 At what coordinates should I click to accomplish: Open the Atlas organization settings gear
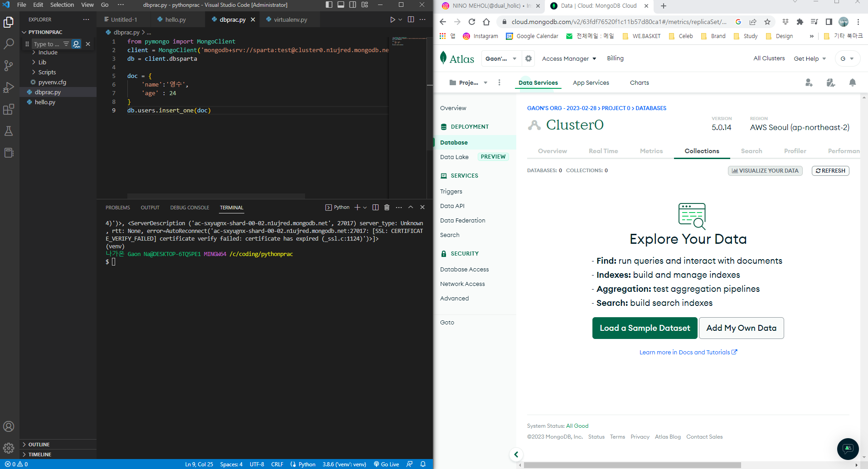[x=529, y=58]
